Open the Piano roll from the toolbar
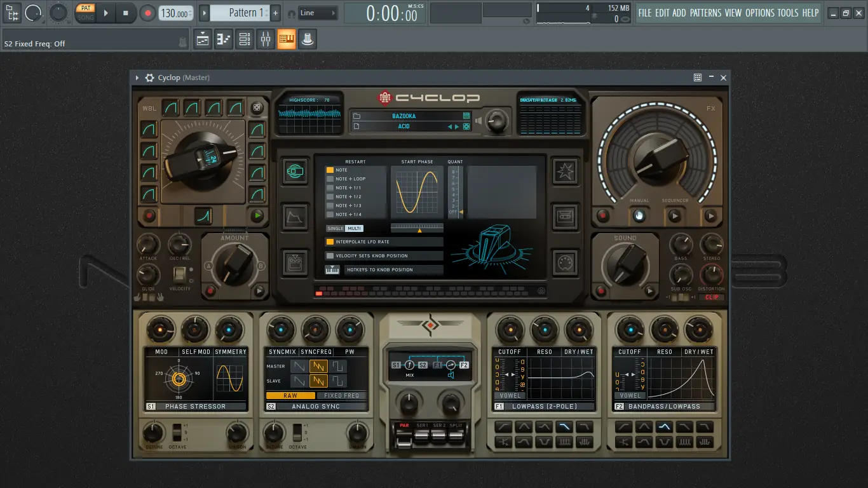The width and height of the screenshot is (868, 488). click(x=224, y=39)
